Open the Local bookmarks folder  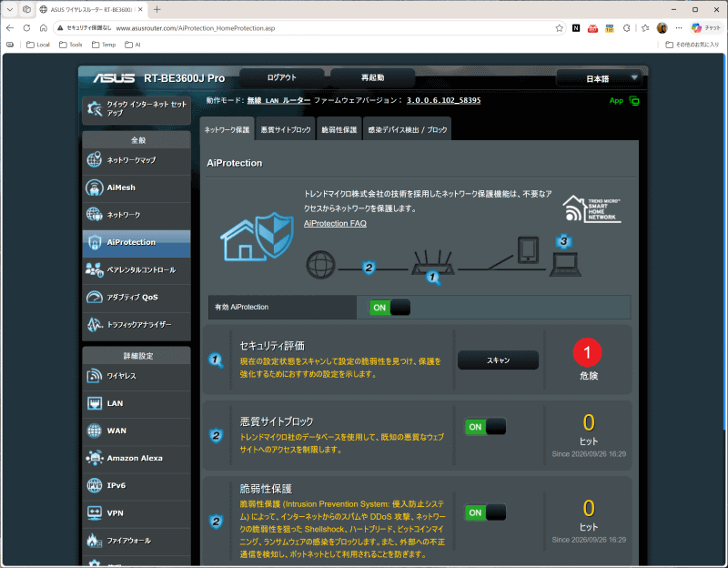point(38,45)
